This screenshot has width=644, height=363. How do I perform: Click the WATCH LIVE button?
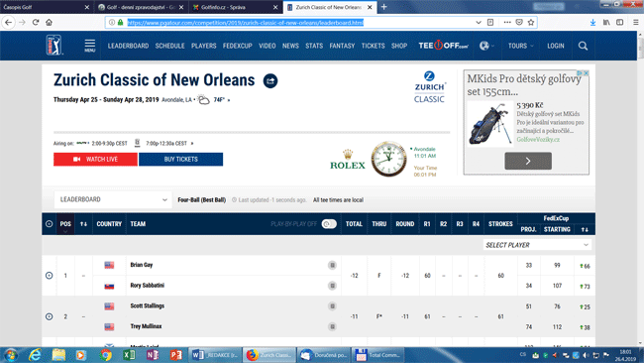(95, 159)
